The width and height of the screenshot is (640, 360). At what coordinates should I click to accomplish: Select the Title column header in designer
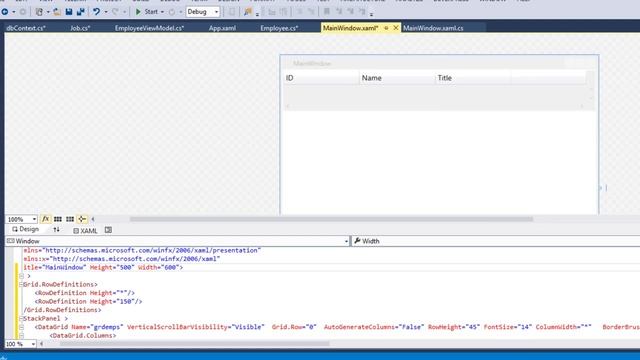coord(473,78)
